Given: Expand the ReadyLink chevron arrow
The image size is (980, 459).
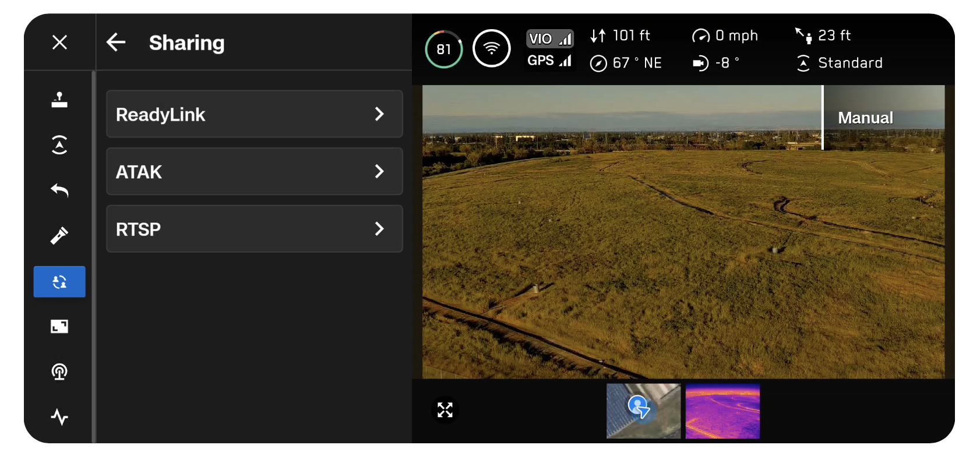Looking at the screenshot, I should [x=379, y=114].
